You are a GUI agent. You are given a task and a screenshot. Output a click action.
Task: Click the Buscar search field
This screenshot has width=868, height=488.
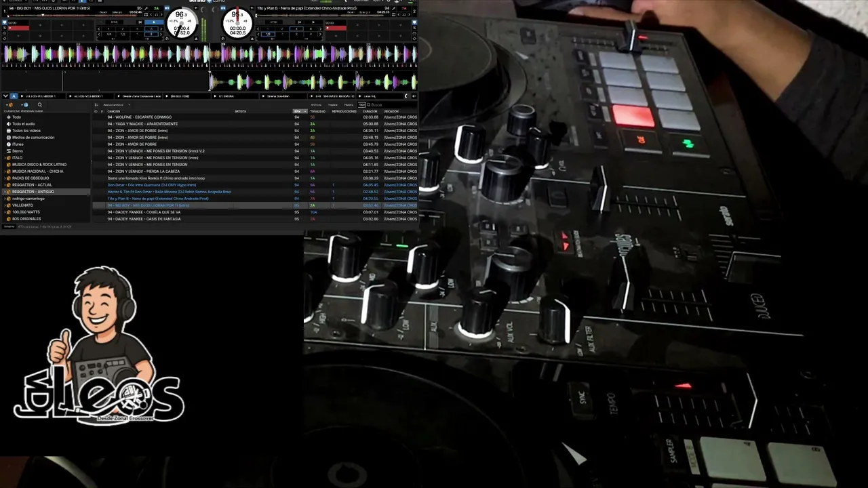392,104
